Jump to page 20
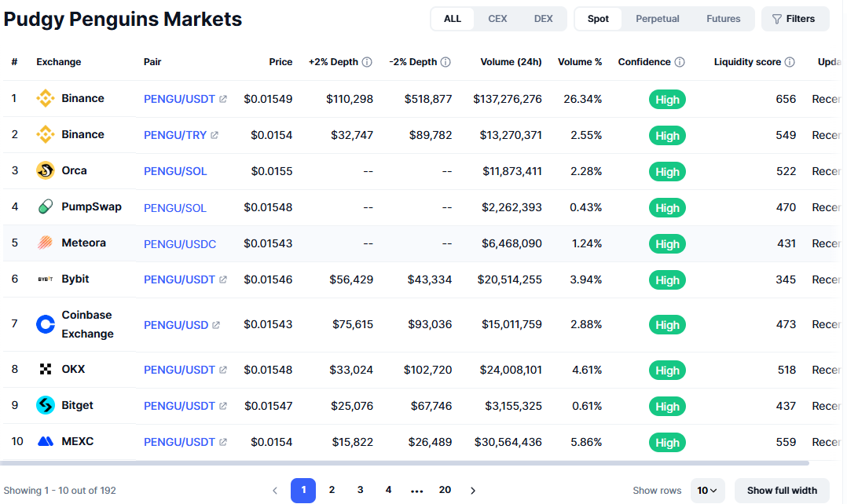Screen dimensions: 847x504 (445, 490)
